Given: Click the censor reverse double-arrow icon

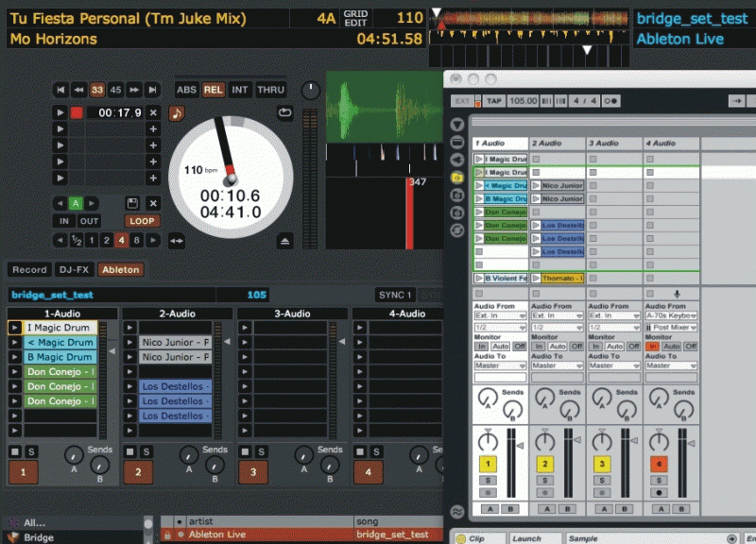Looking at the screenshot, I should tap(175, 242).
